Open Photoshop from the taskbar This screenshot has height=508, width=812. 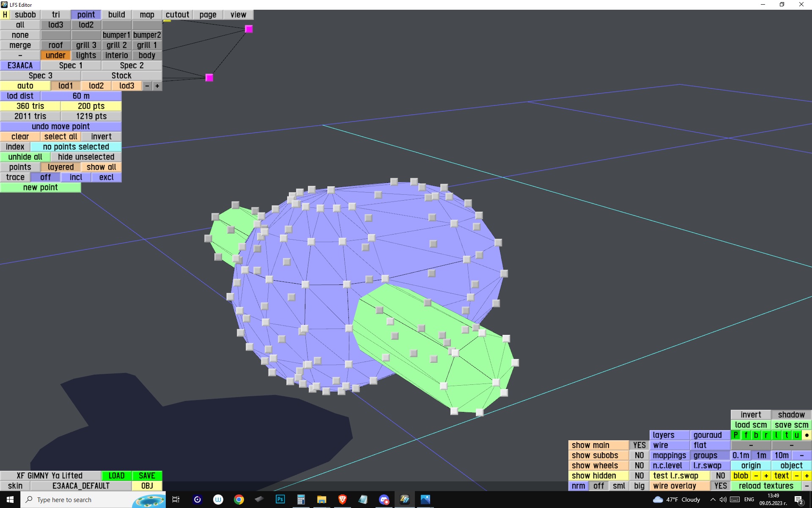pos(280,500)
